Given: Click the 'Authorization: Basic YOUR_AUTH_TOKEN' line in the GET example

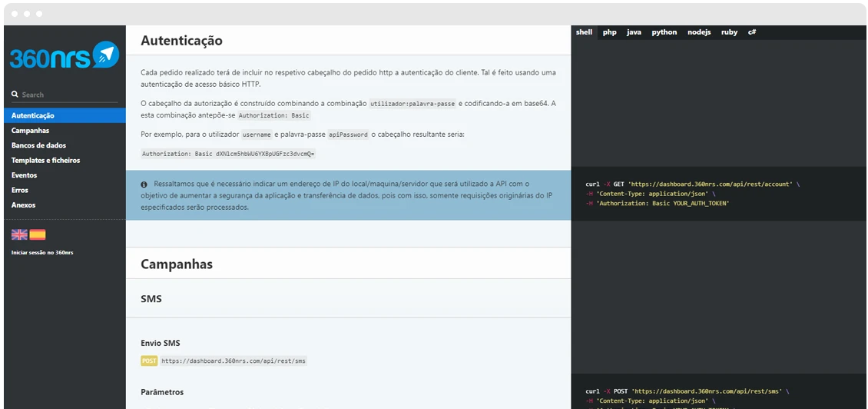Looking at the screenshot, I should 658,204.
